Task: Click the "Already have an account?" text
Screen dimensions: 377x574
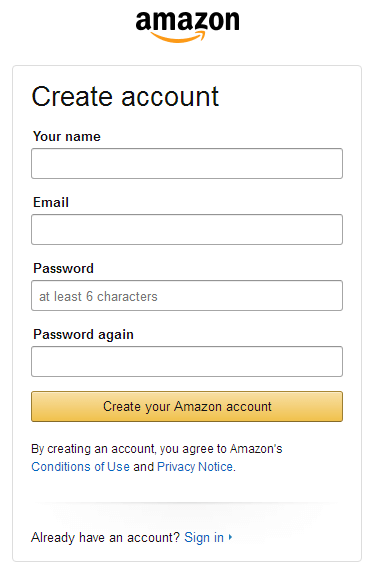Action: pos(105,537)
